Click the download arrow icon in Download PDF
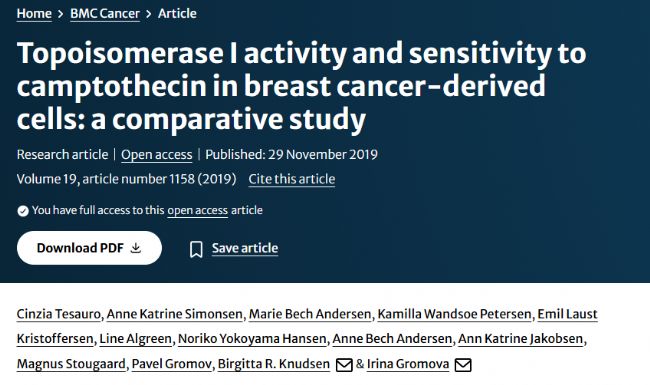Image resolution: width=650 pixels, height=385 pixels. (136, 248)
